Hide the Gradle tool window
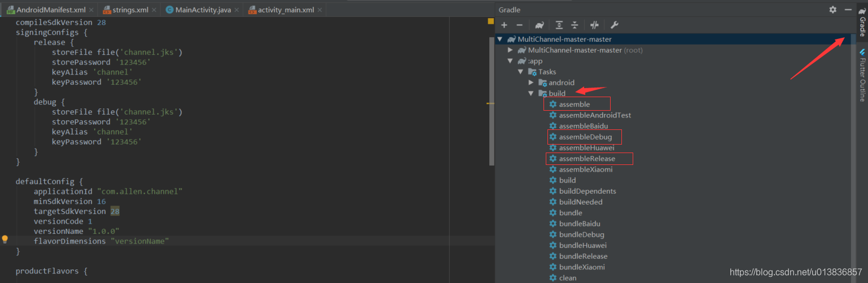Screen dimensions: 868x283 click(x=848, y=10)
